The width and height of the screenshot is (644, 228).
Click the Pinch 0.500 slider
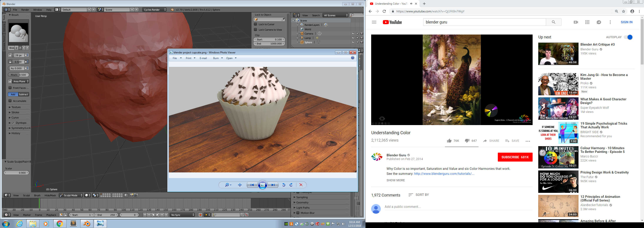[x=18, y=75]
